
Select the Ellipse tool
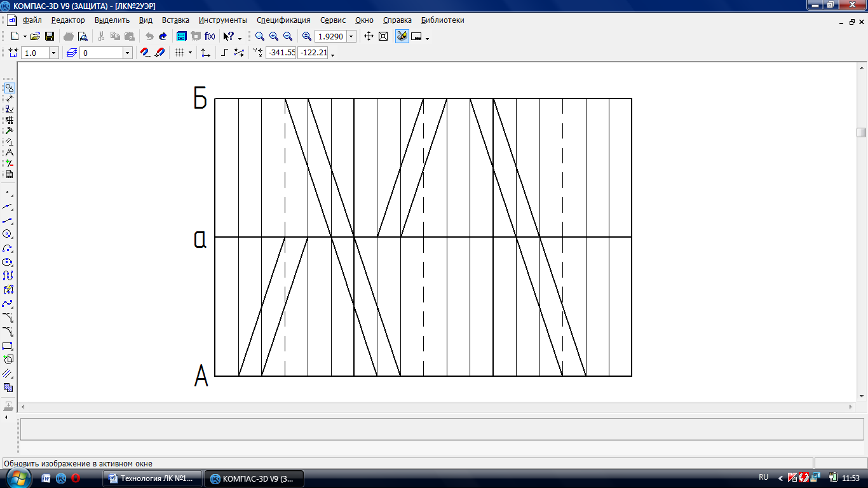click(x=8, y=262)
